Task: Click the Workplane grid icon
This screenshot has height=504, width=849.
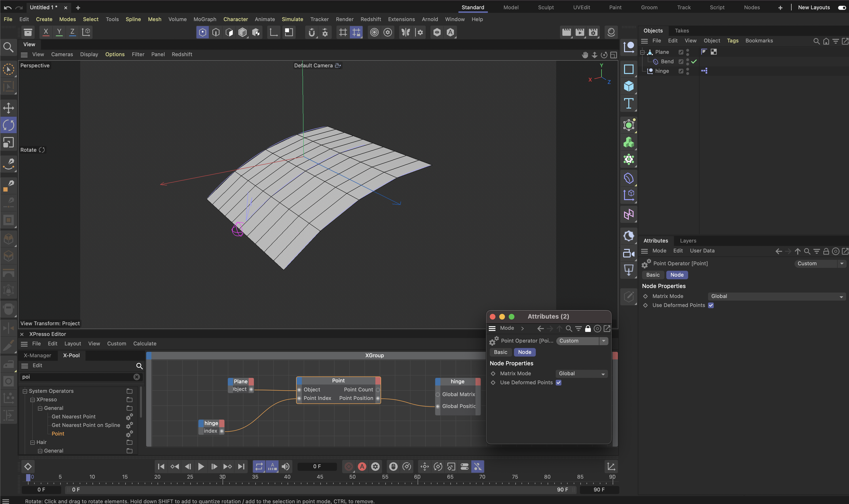Action: pyautogui.click(x=343, y=32)
